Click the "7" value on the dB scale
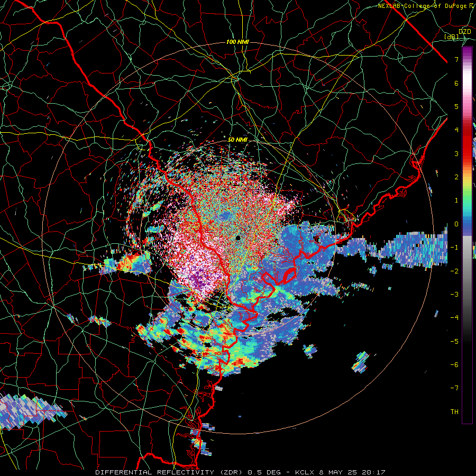This screenshot has width=476, height=476. pos(456,59)
